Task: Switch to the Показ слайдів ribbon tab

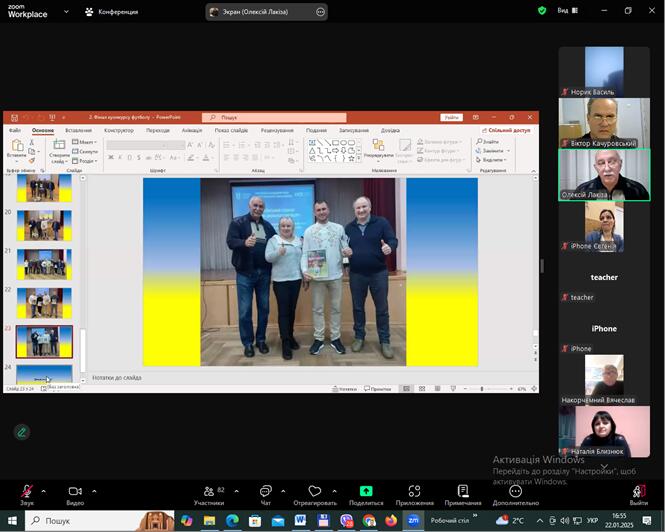Action: point(231,130)
